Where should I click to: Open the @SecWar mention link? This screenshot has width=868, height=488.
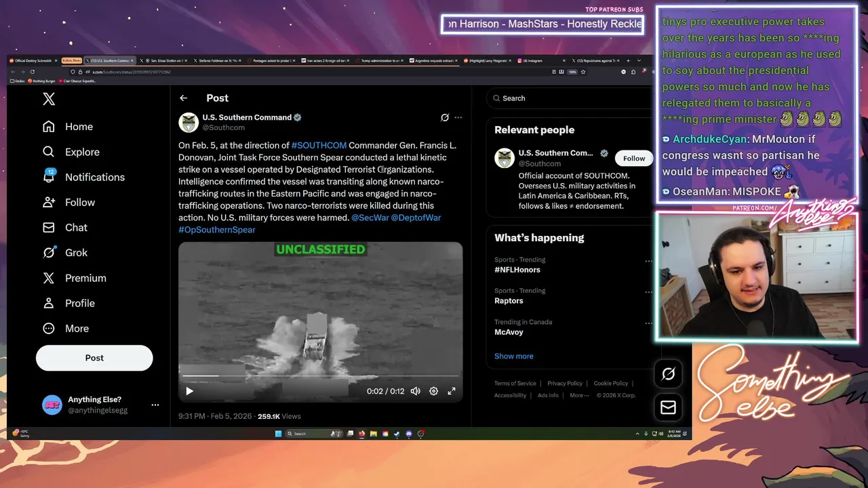[x=370, y=218]
